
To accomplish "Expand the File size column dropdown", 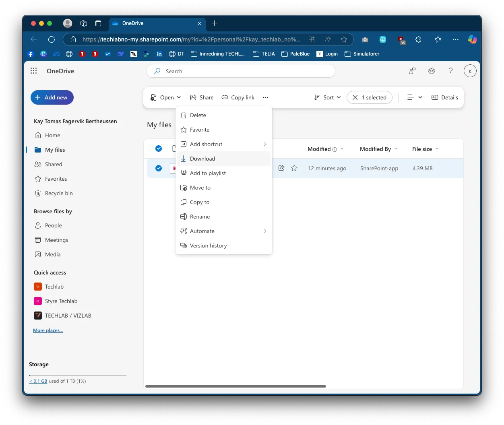I will tap(437, 149).
